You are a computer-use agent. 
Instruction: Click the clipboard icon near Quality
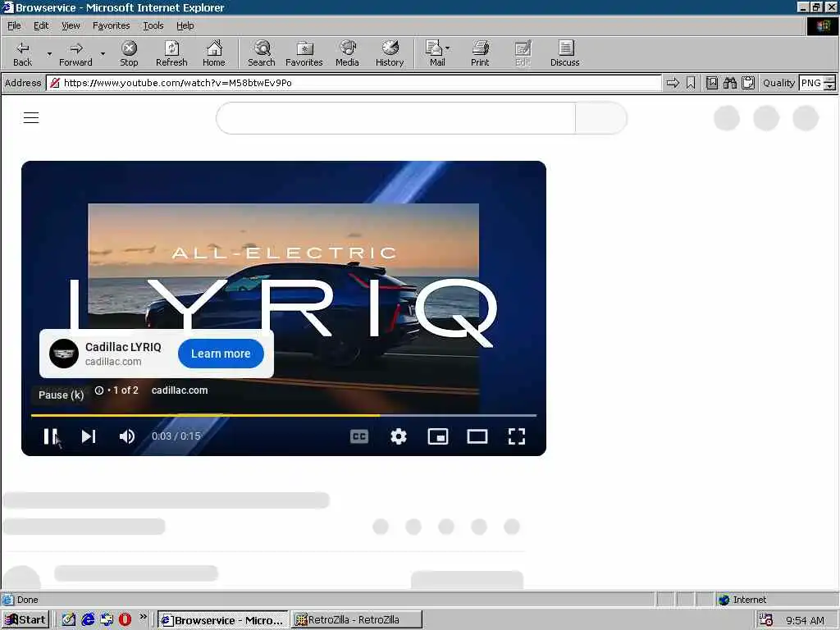pos(748,83)
